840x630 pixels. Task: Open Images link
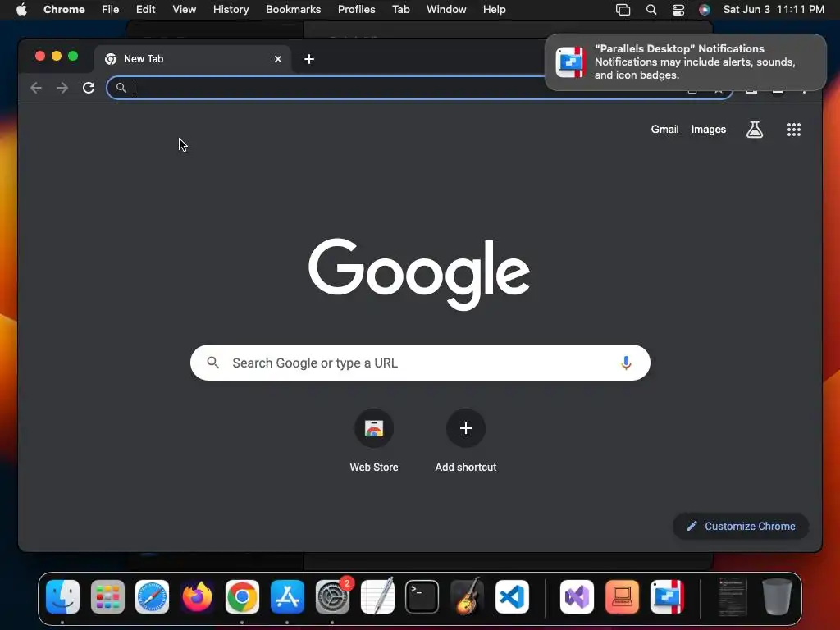(708, 129)
